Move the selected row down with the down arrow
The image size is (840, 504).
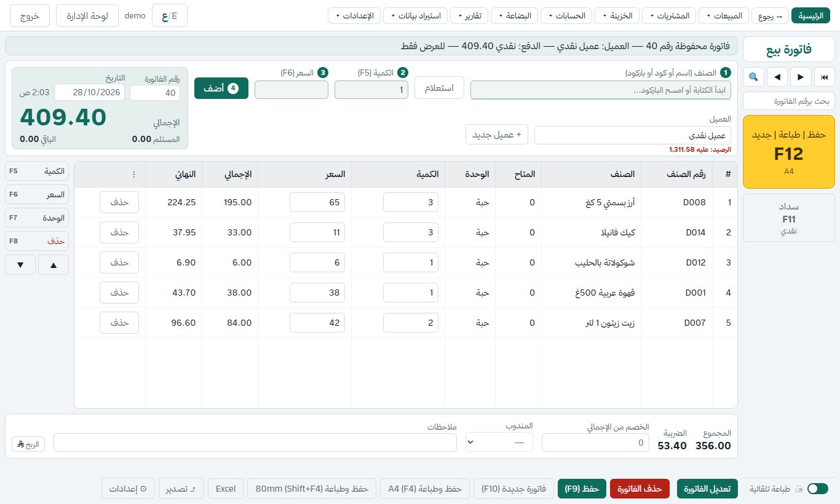click(20, 265)
